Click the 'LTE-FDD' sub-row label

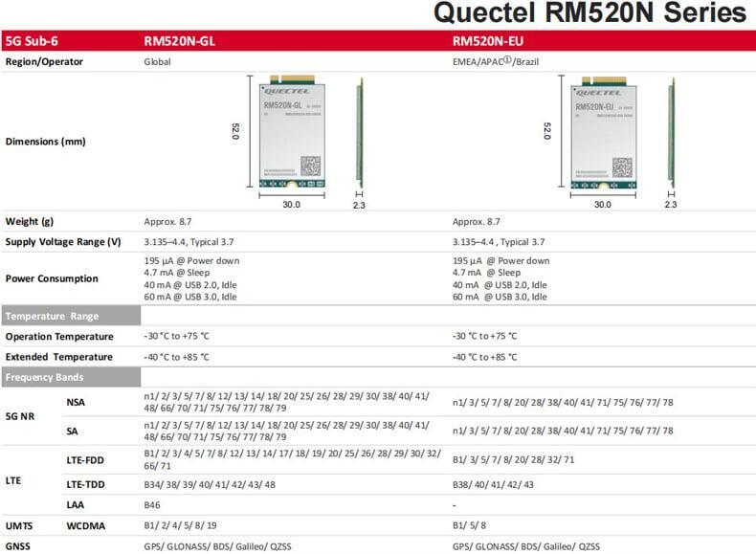pyautogui.click(x=85, y=460)
